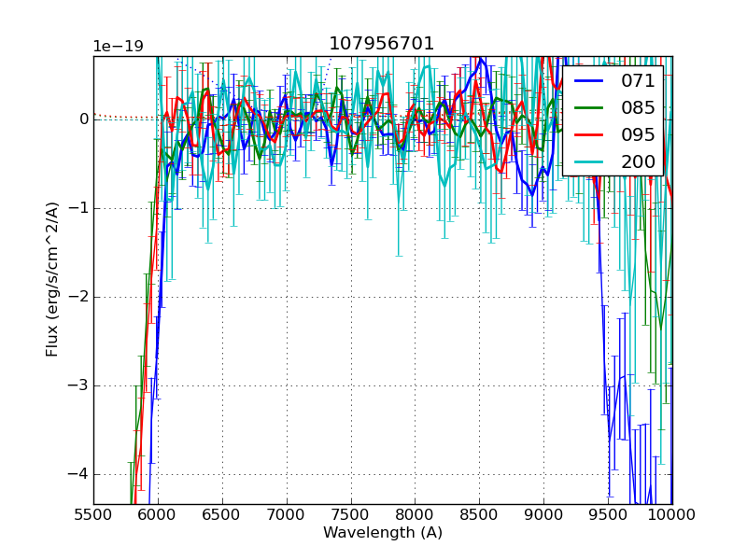Click legend label 071
Screen dimensions: 747x560
(x=638, y=80)
